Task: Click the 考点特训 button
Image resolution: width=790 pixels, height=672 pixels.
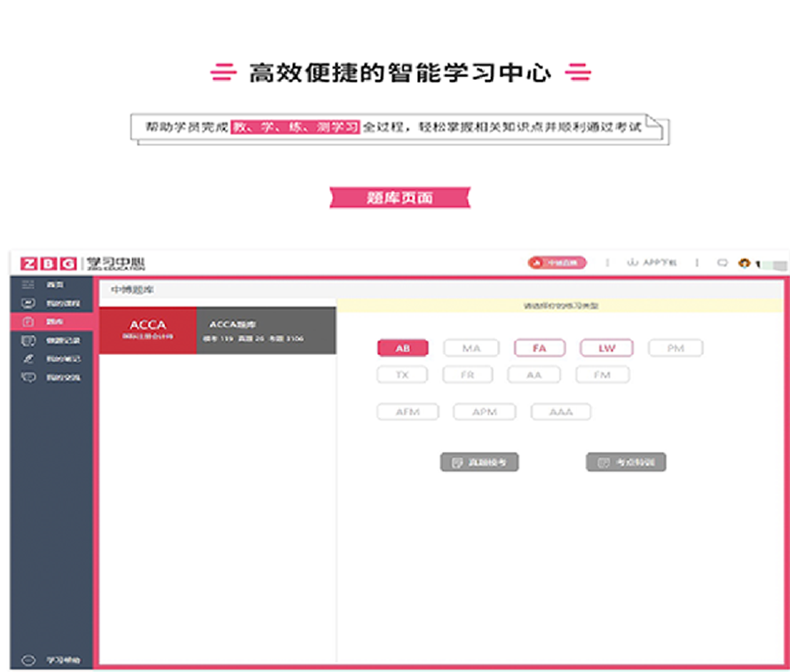Action: [626, 462]
